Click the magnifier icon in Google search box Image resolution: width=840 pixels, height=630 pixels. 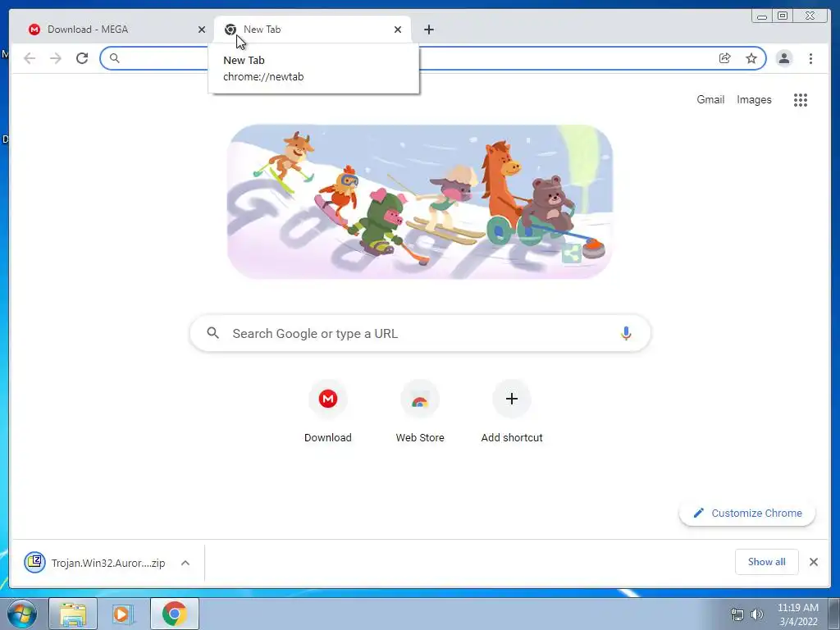[212, 333]
